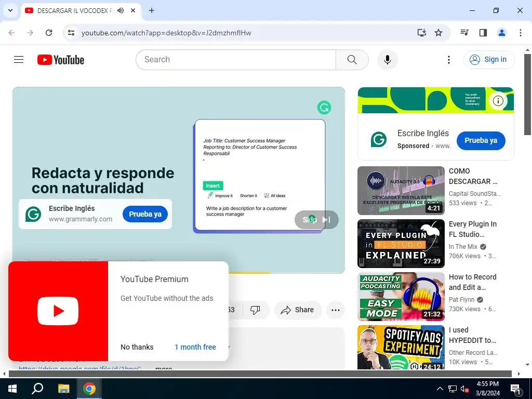The width and height of the screenshot is (532, 399).
Task: Click the dislike thumbs-down icon
Action: [255, 310]
